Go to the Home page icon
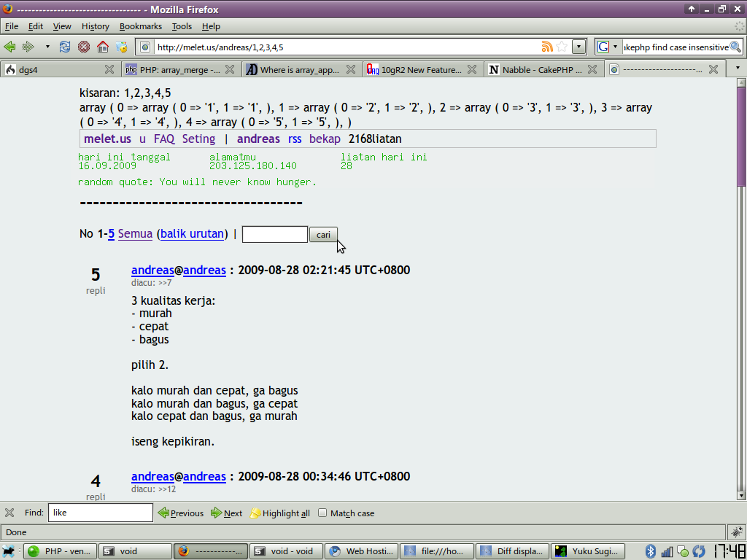 click(x=103, y=47)
